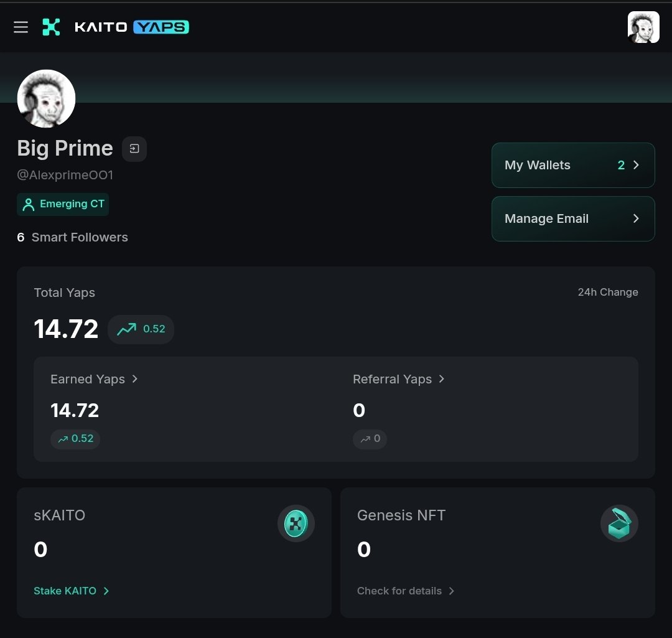
Task: Click the chevron after Stake KAITO
Action: click(106, 591)
